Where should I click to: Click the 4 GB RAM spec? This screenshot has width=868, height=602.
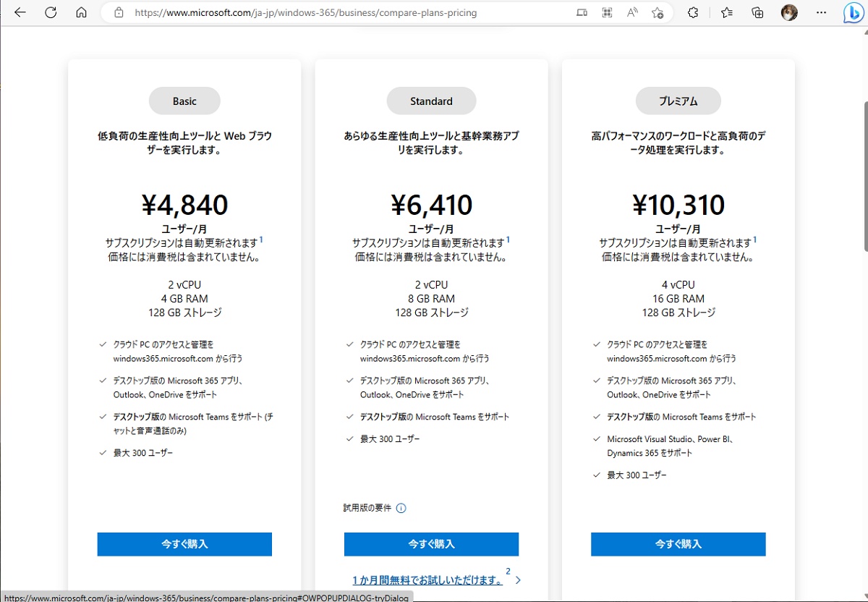pyautogui.click(x=184, y=299)
